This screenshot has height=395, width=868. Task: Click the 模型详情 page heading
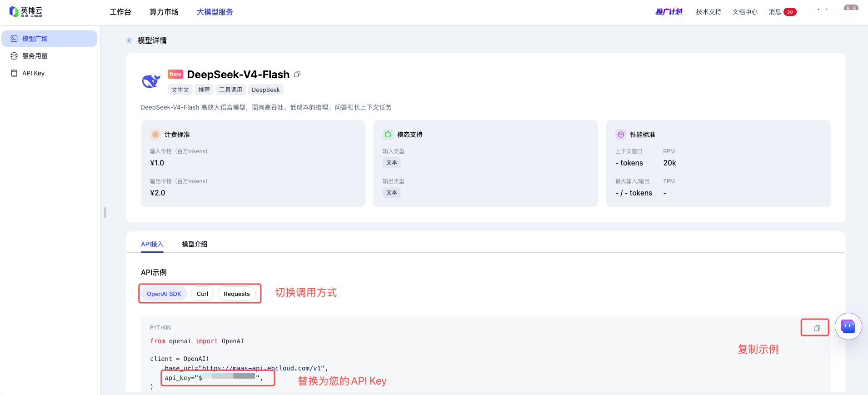click(152, 40)
